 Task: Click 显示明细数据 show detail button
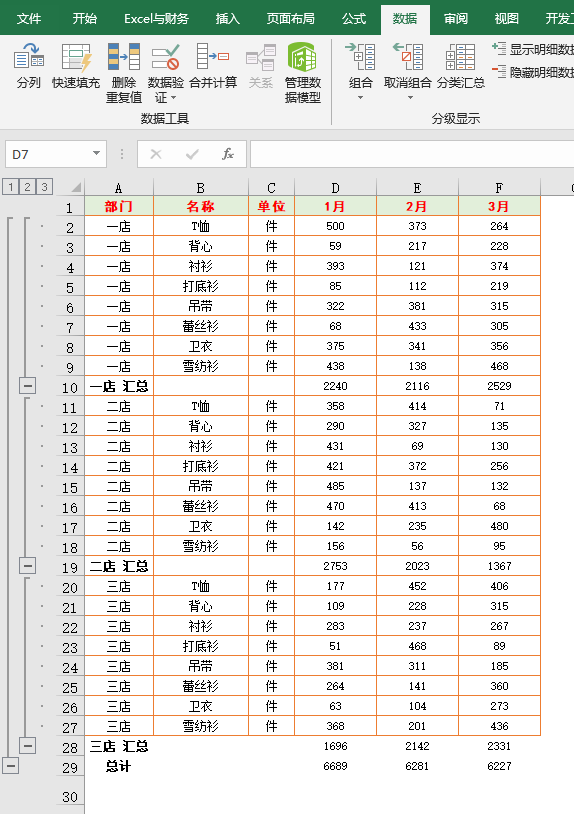click(x=532, y=49)
